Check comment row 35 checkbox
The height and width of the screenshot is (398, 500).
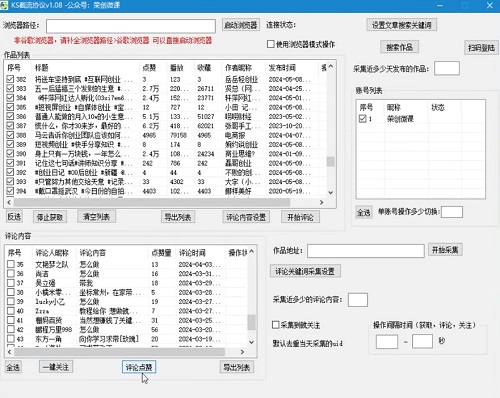click(x=11, y=264)
